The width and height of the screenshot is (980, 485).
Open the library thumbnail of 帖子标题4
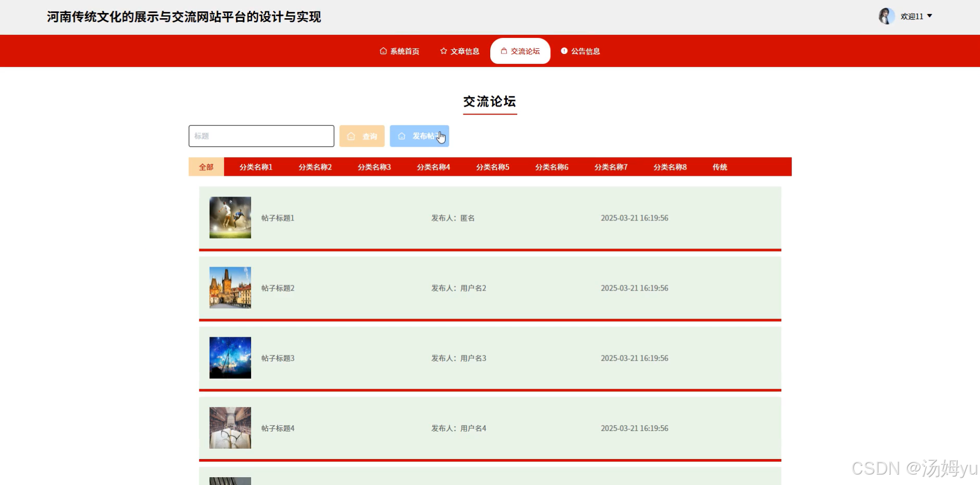(230, 427)
